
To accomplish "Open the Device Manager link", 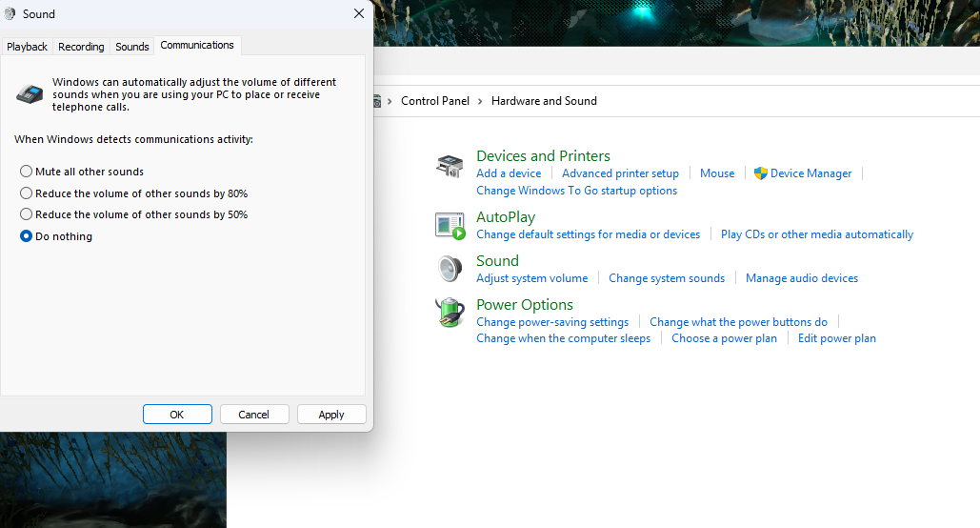I will pos(810,173).
